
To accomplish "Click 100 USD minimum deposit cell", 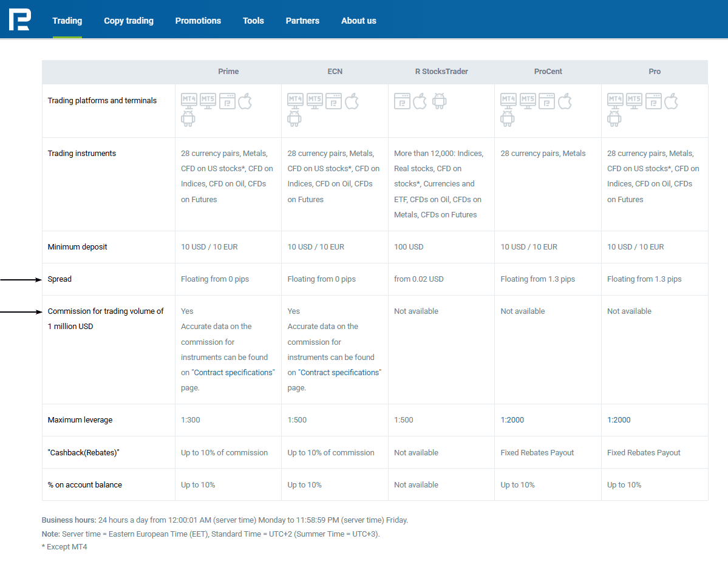I will (409, 247).
